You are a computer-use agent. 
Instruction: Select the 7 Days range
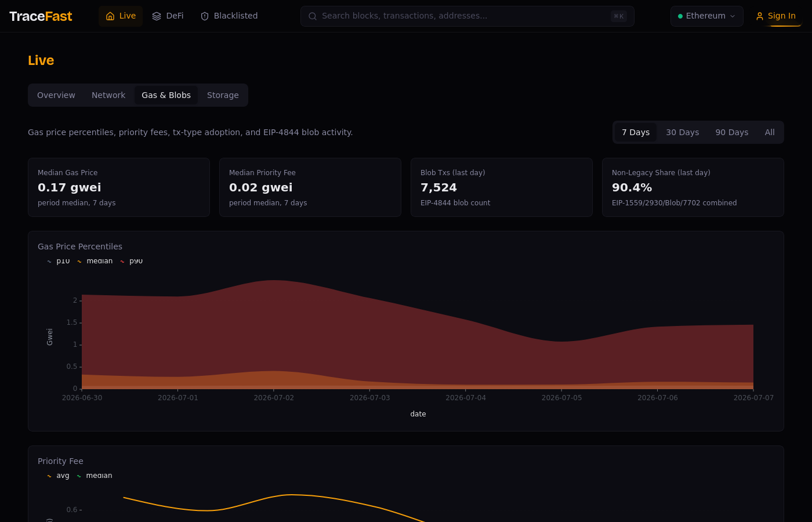(636, 132)
